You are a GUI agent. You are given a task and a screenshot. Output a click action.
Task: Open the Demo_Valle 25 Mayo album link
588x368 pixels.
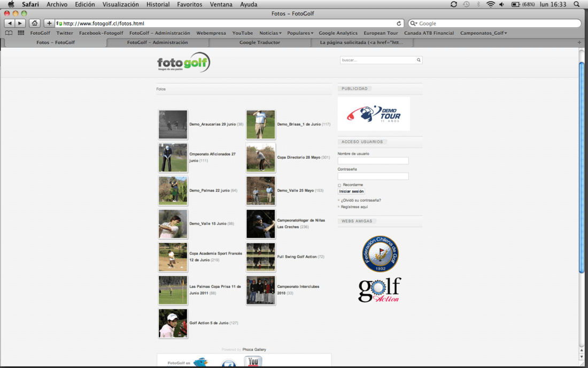click(x=295, y=190)
